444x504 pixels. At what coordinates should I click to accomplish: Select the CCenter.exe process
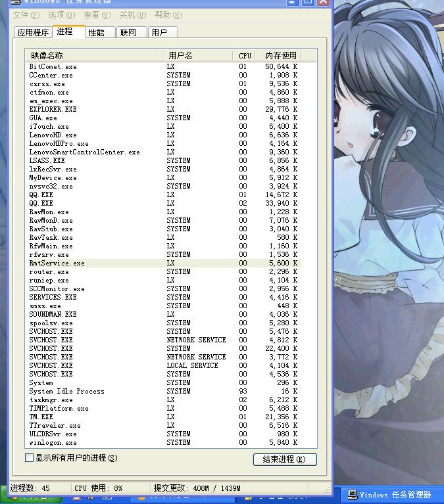pos(163,75)
